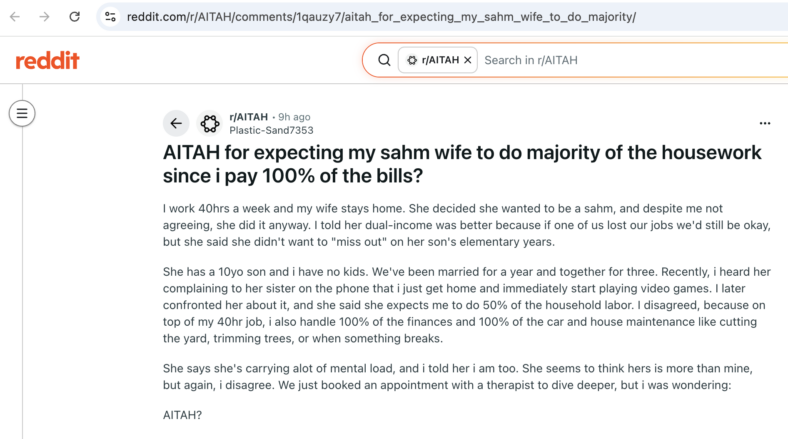The width and height of the screenshot is (788, 439).
Task: Click the URL in the address bar
Action: pos(381,17)
